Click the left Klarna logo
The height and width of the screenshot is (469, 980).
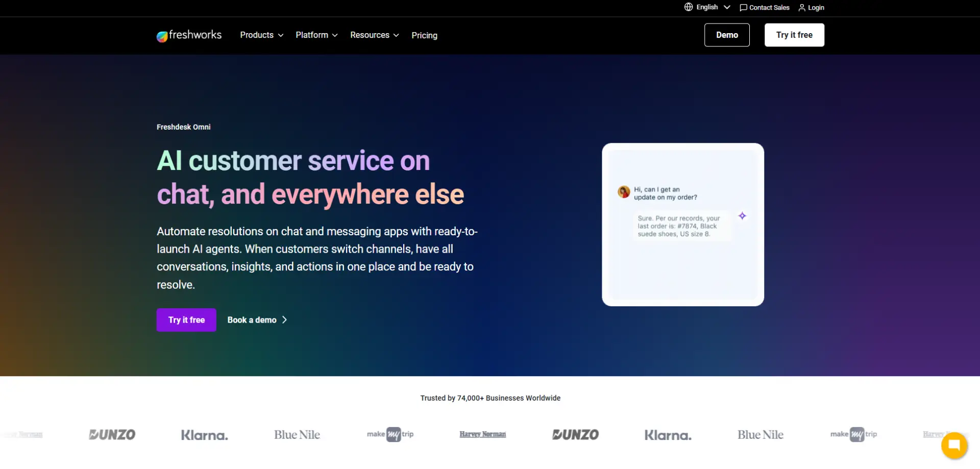point(204,435)
